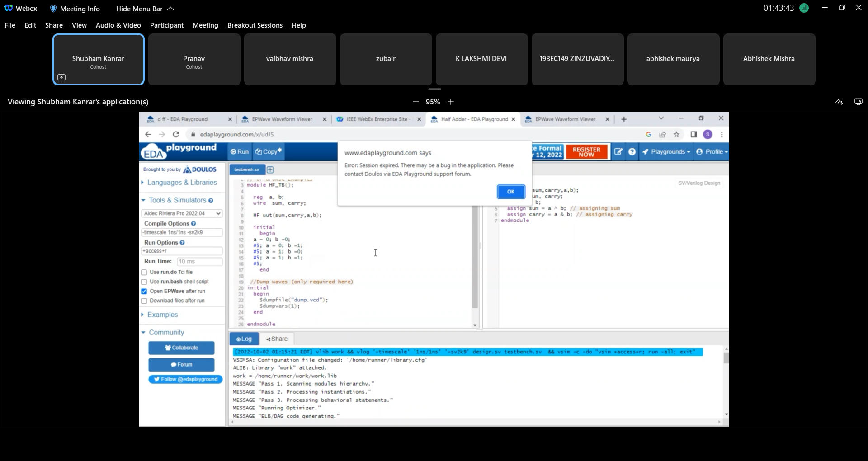The height and width of the screenshot is (461, 868).
Task: Click the Webex logo icon
Action: pos(8,8)
